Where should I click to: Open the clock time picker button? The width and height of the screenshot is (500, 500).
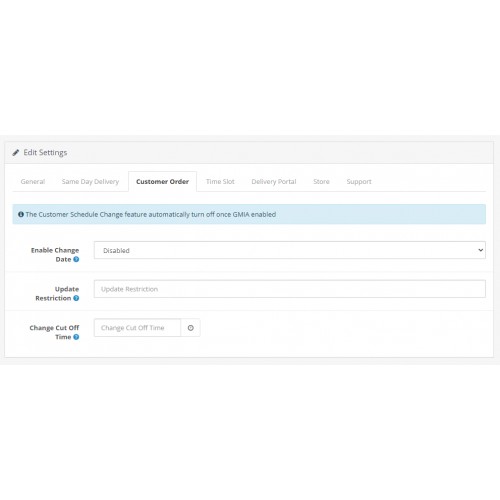(190, 328)
